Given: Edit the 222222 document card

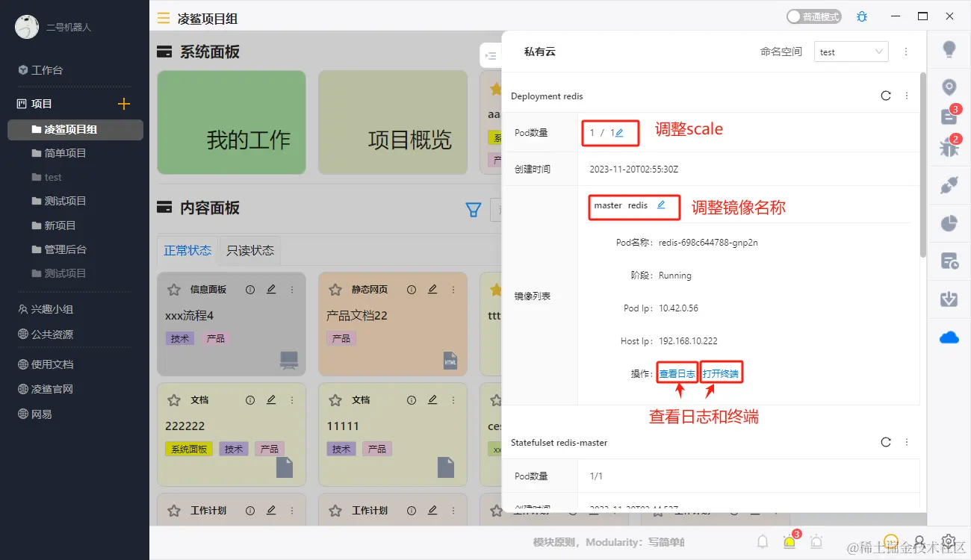Looking at the screenshot, I should (x=271, y=399).
